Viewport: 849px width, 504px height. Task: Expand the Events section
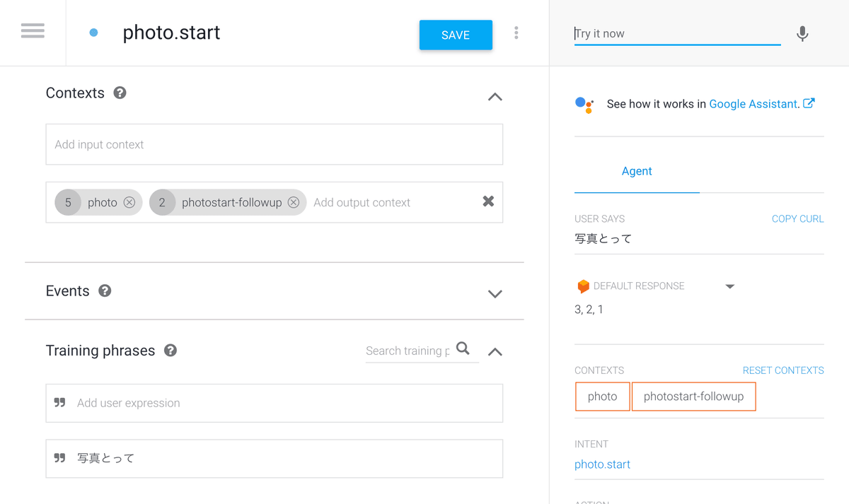(495, 294)
